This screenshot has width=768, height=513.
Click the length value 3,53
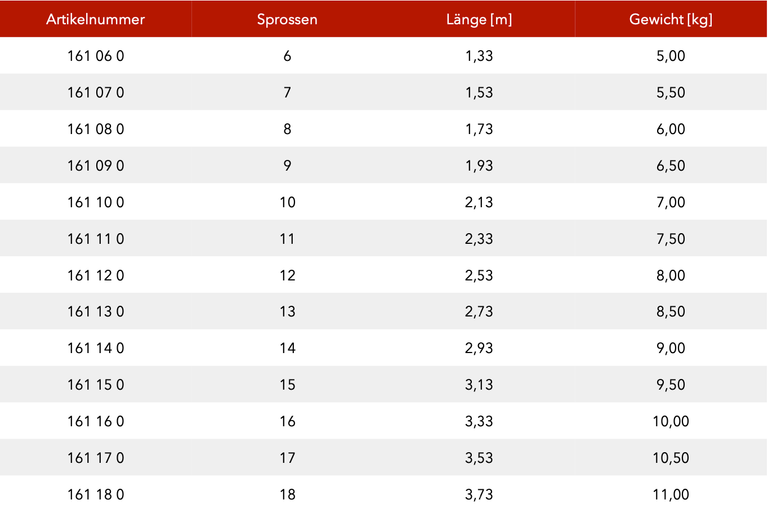479,458
